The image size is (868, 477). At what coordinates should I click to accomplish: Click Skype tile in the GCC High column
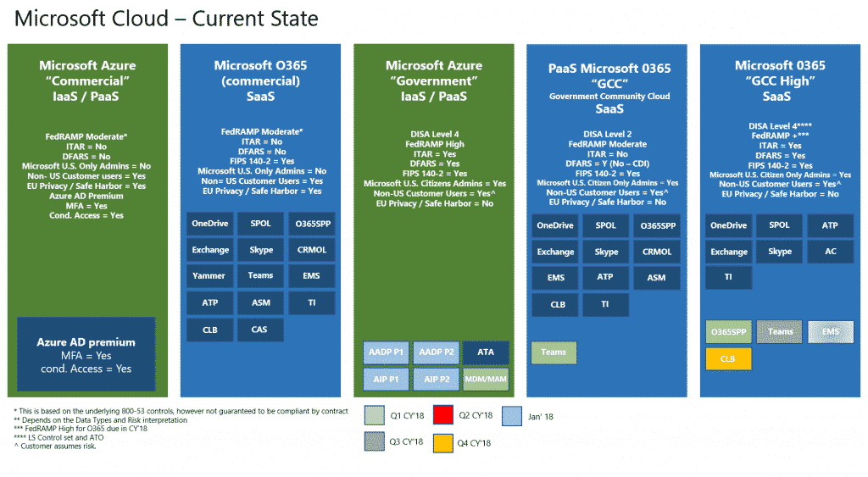tap(780, 252)
